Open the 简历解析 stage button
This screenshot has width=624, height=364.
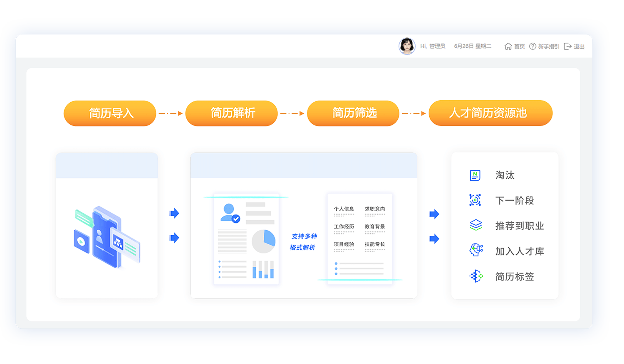[x=232, y=113]
